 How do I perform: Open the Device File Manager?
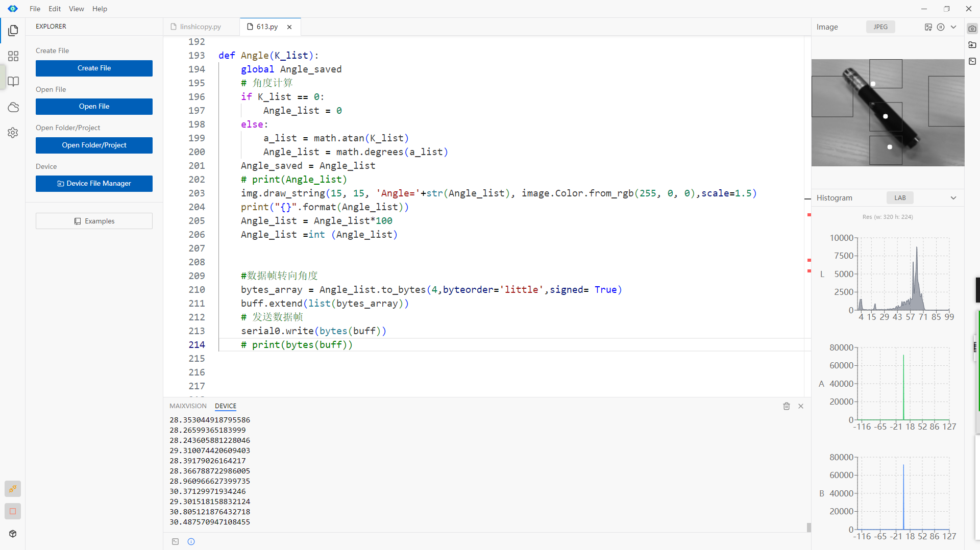[94, 184]
